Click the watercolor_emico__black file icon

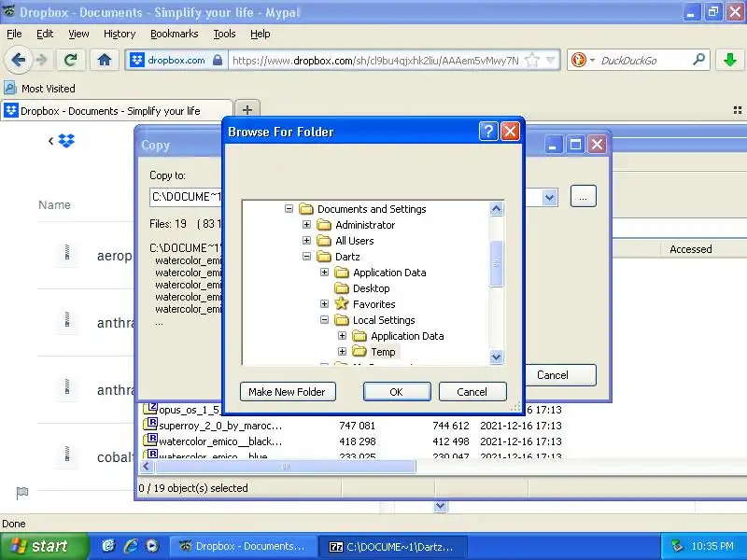coord(151,439)
